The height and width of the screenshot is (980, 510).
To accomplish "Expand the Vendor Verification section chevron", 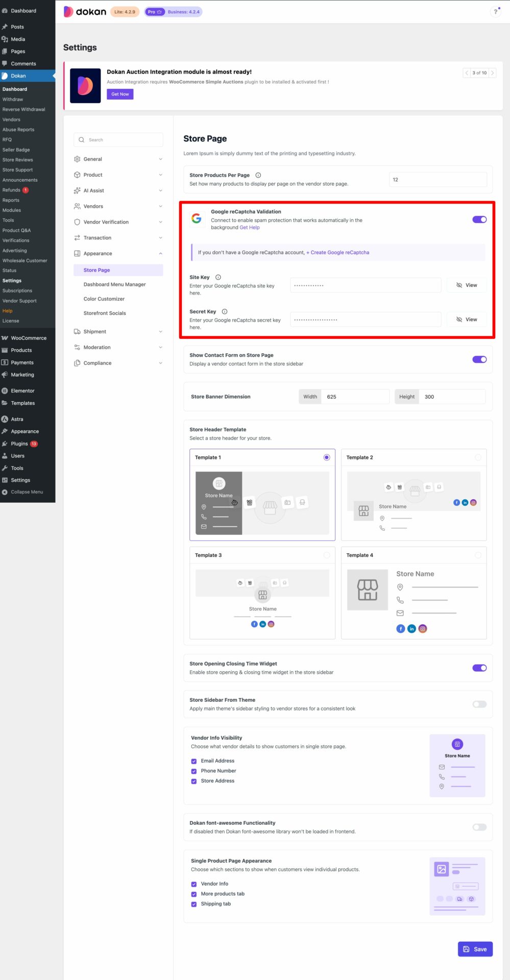I will point(160,222).
